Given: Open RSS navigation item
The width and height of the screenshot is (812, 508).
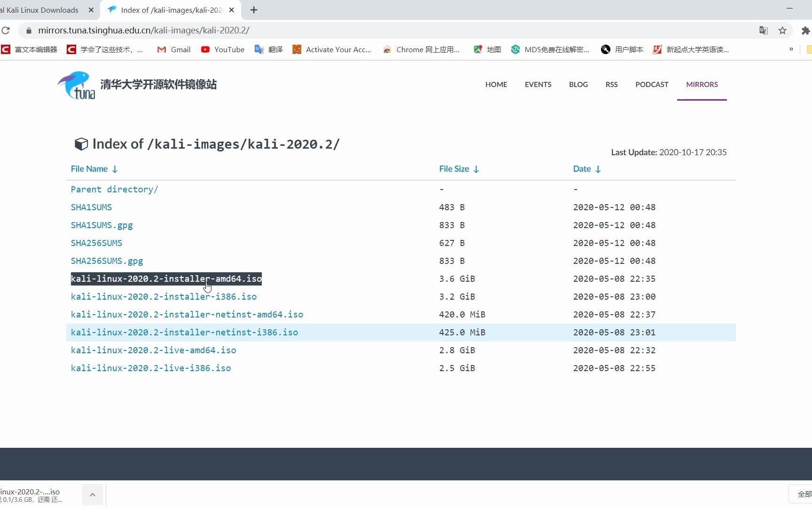Looking at the screenshot, I should tap(611, 85).
